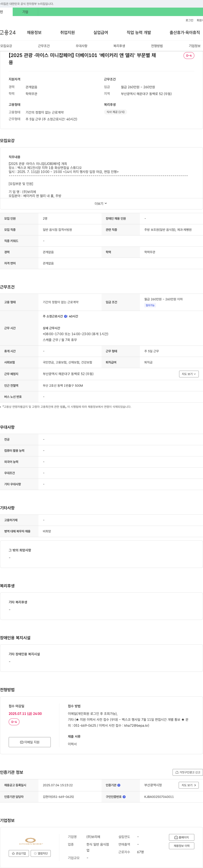Add company via 관심기업 star button
203x868 pixels.
click(19, 853)
